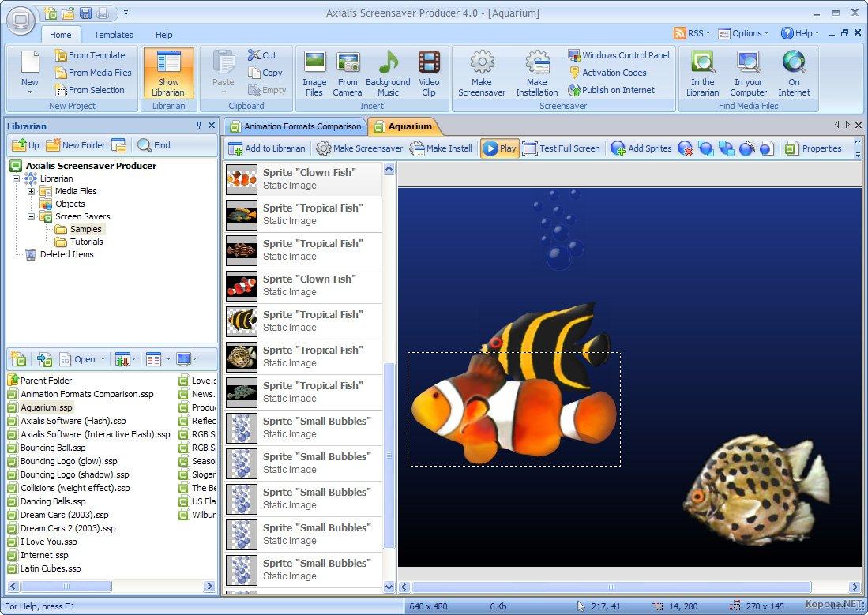Switch to the Templates ribbon tab
The height and width of the screenshot is (615, 868).
coord(114,34)
